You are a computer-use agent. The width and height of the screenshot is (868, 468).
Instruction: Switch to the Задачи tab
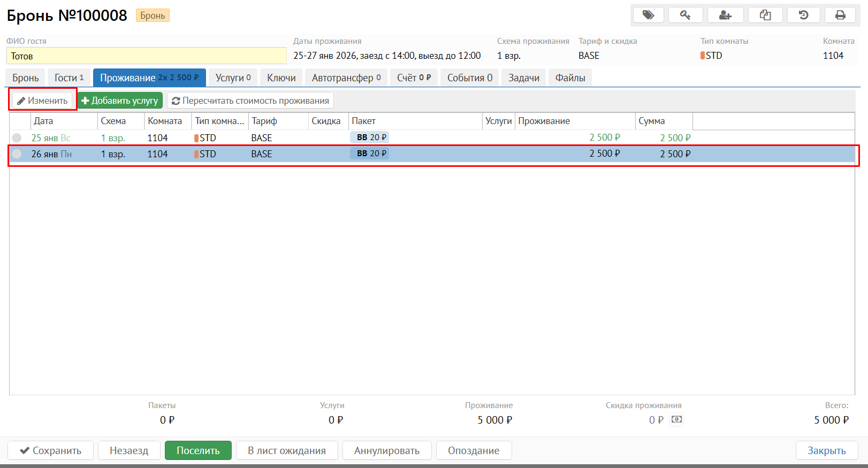(x=524, y=78)
